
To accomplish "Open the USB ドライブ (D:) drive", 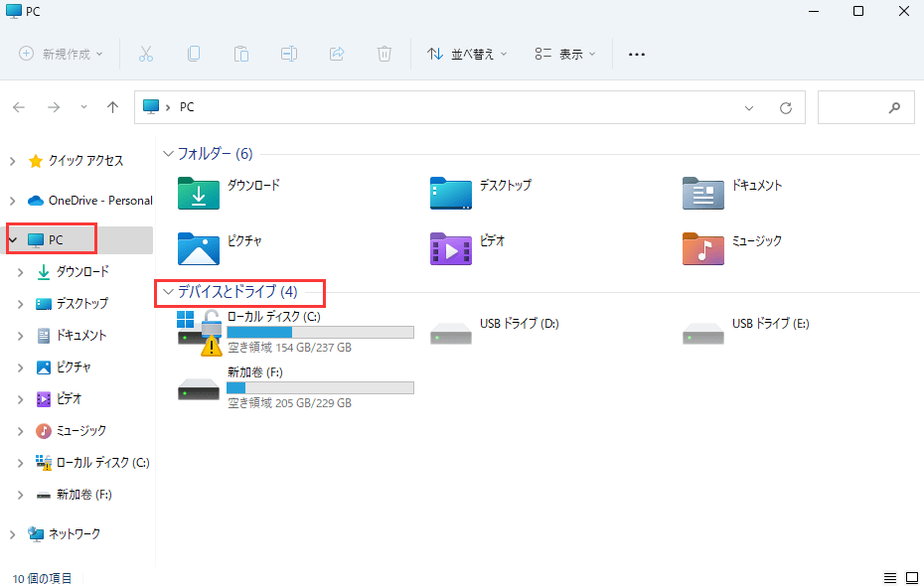I will (x=519, y=323).
